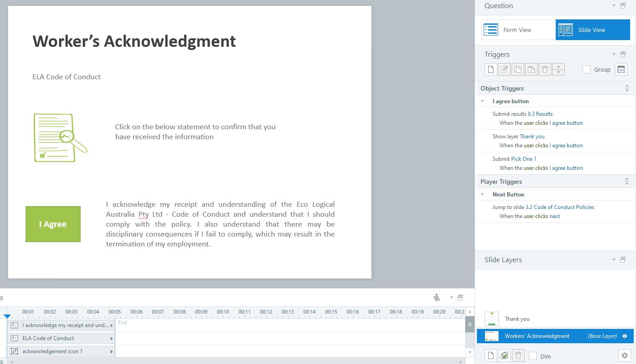Undock the Slide Layers panel
Screen dimensions: 636x364
click(x=623, y=260)
